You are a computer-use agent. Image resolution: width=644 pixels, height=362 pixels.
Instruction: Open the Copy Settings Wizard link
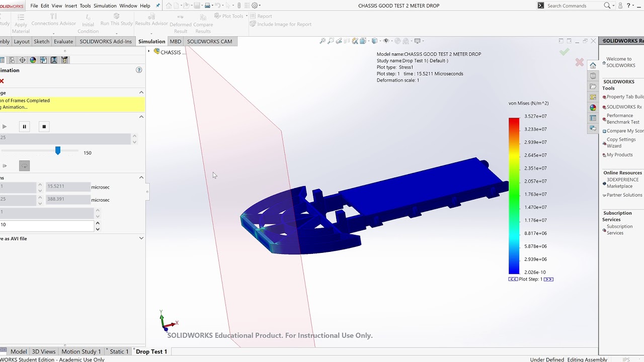pos(621,143)
